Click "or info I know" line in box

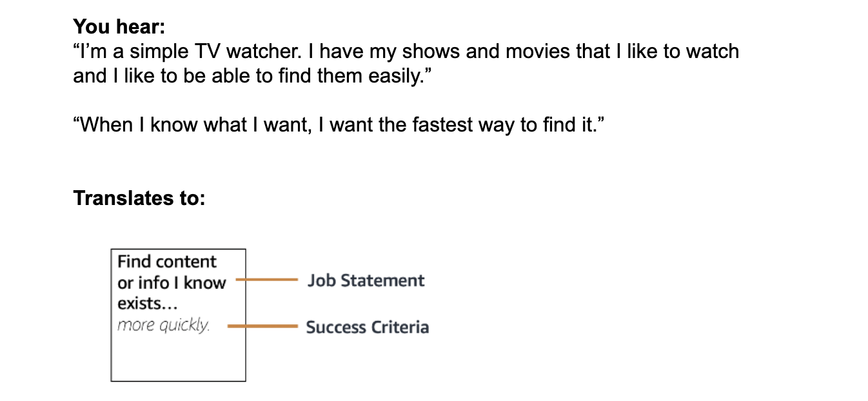(172, 282)
